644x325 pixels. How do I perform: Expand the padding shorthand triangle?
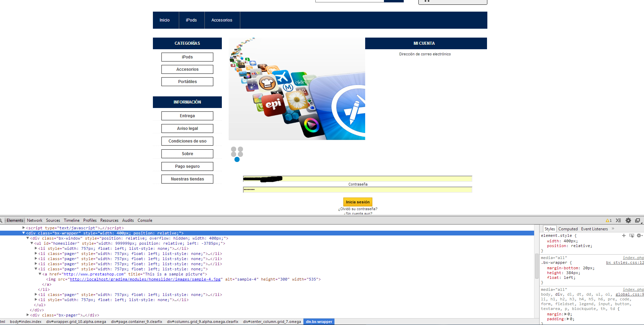(x=568, y=319)
